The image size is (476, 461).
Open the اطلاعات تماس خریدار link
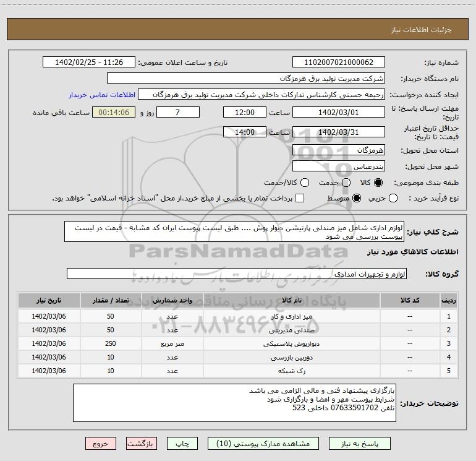click(102, 95)
